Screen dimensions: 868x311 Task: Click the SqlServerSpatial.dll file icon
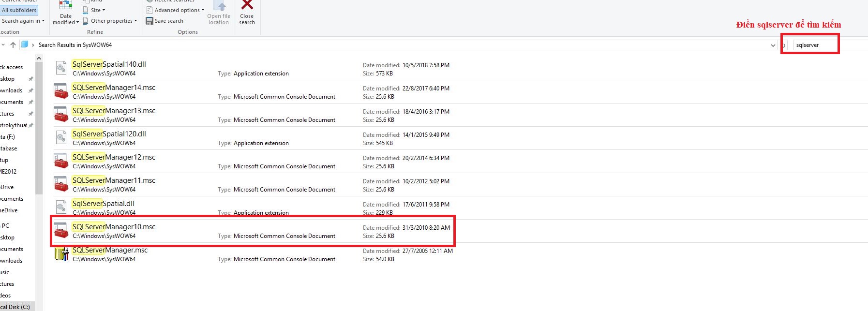tap(60, 207)
